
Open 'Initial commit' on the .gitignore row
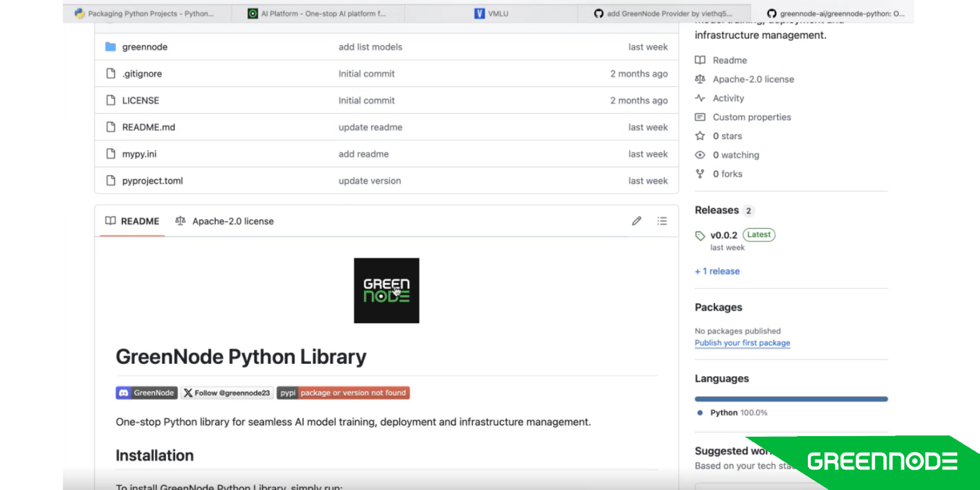click(x=366, y=73)
